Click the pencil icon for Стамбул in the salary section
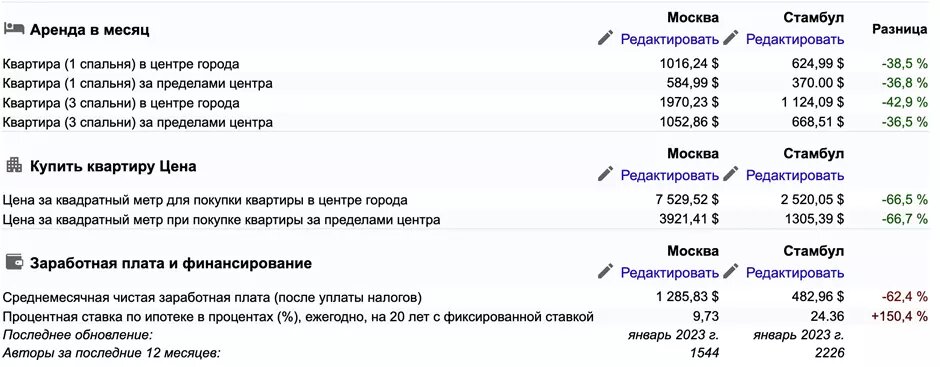This screenshot has height=367, width=940. coord(730,272)
